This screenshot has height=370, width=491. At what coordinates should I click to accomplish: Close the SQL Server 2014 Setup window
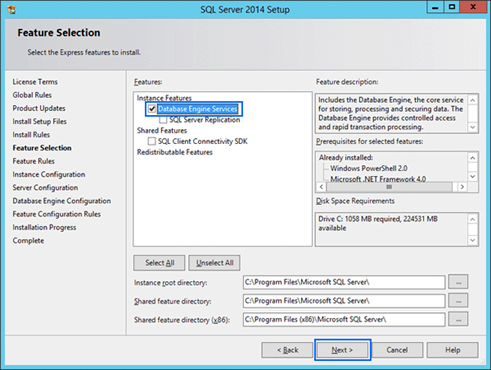[473, 7]
